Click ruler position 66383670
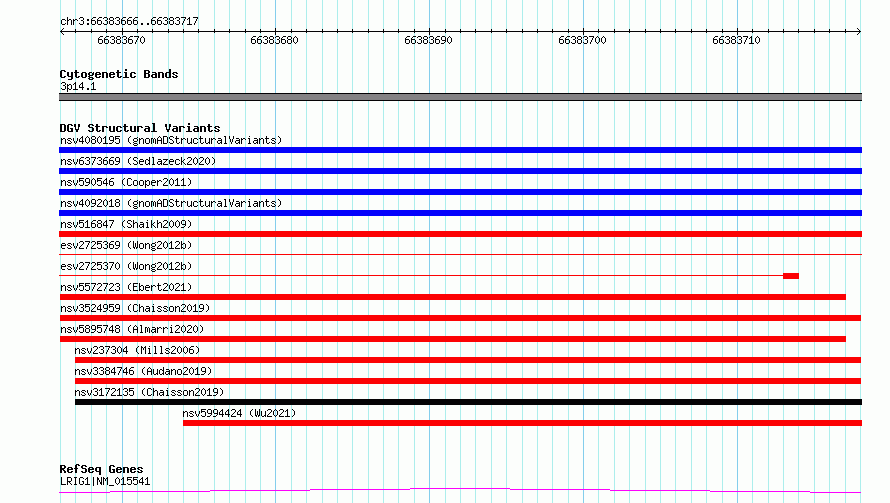Image resolution: width=890 pixels, height=503 pixels. (x=121, y=40)
